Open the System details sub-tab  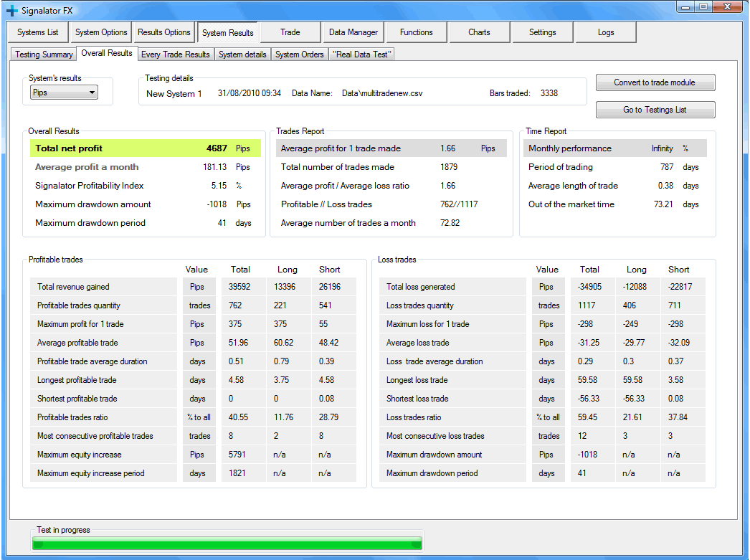[242, 54]
